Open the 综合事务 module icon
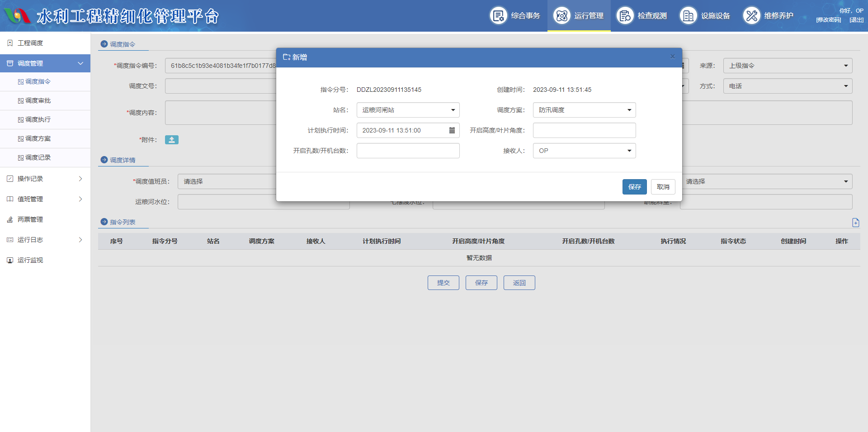The height and width of the screenshot is (432, 868). 498,16
